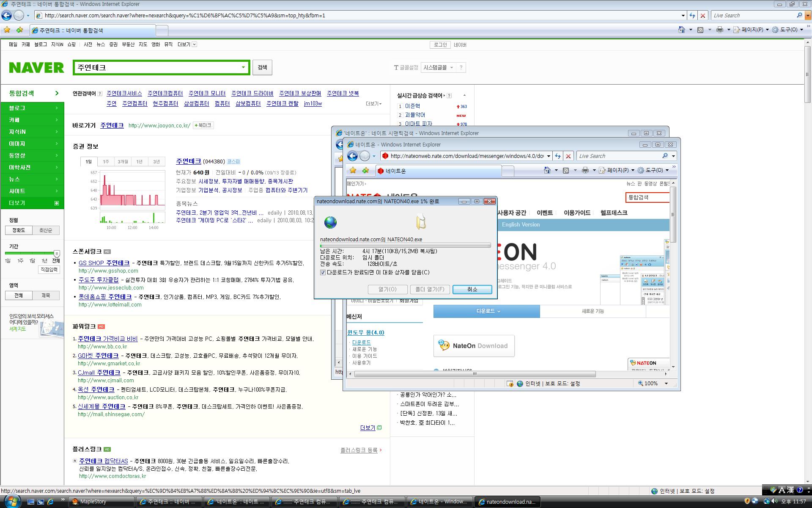Click the Nateon window address bar URL
This screenshot has height=508, width=812.
click(467, 156)
